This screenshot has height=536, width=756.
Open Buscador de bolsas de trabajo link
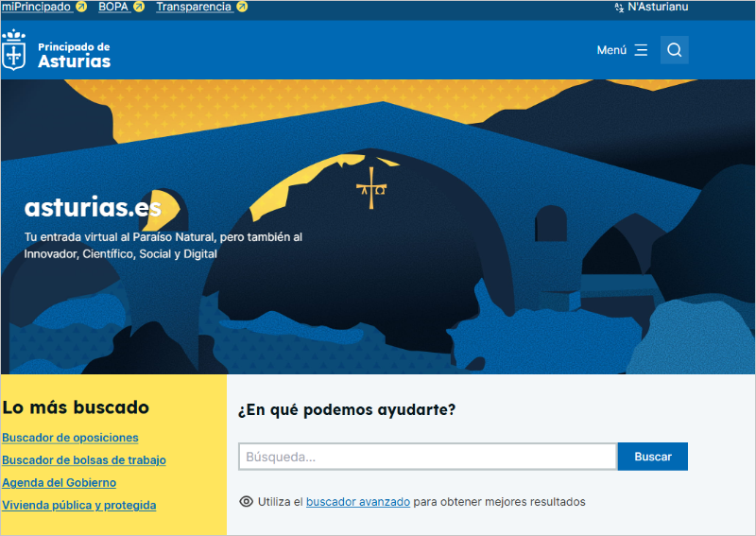click(84, 460)
